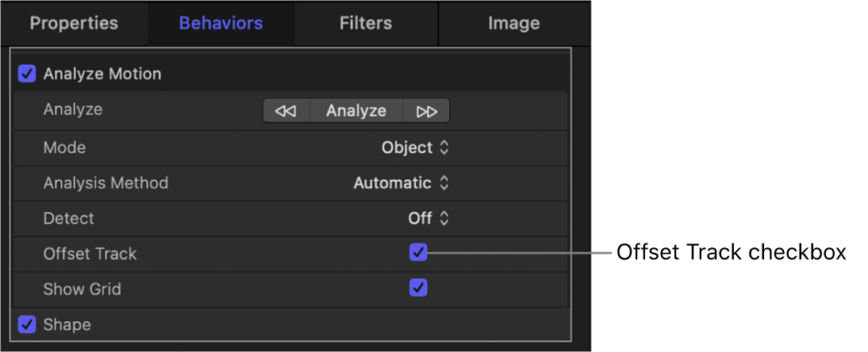Click the Shape section title
This screenshot has width=868, height=352.
coord(67,324)
